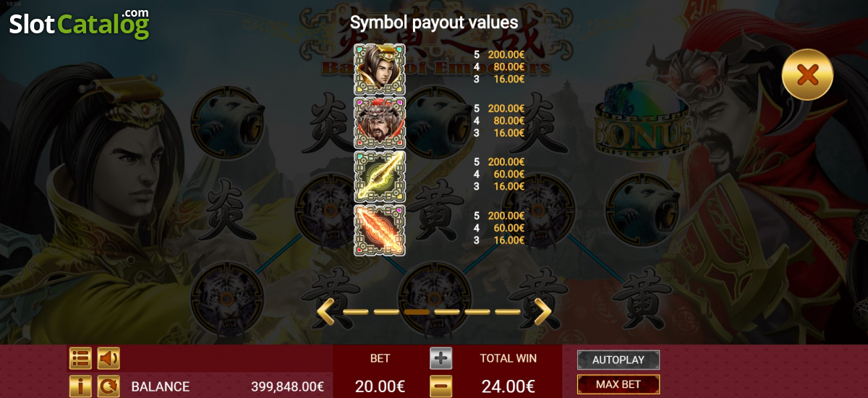Viewport: 868px width, 398px height.
Task: Click the young emperor symbol icon
Action: click(x=380, y=69)
